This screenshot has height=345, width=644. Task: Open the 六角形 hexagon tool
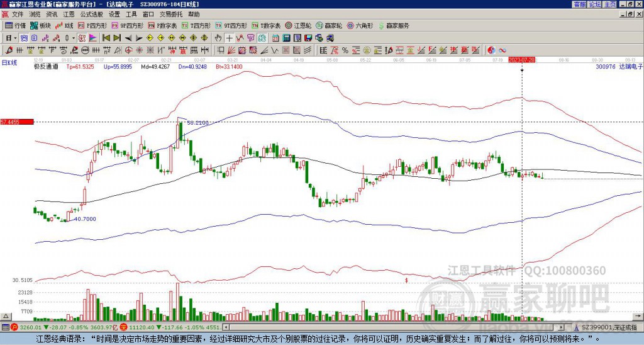point(360,25)
